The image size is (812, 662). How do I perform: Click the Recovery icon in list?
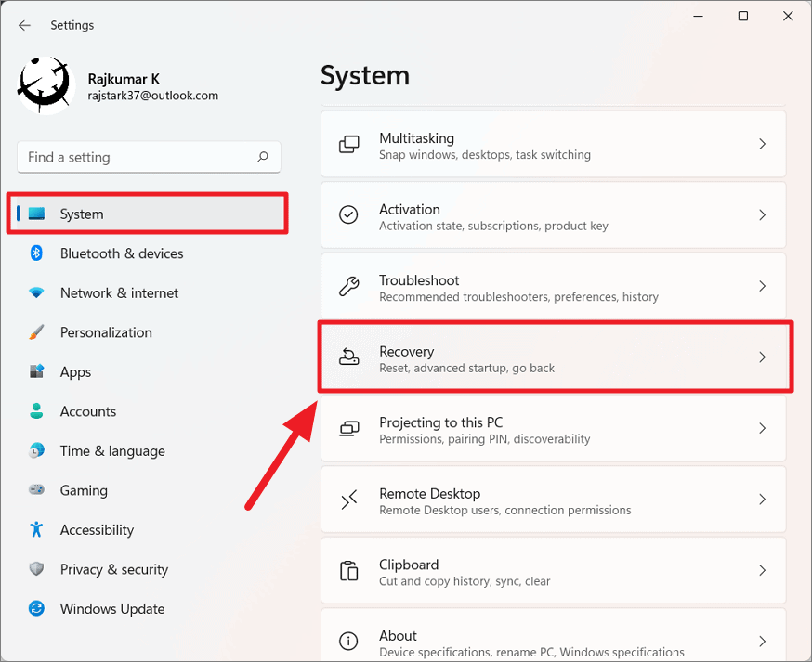pos(349,357)
